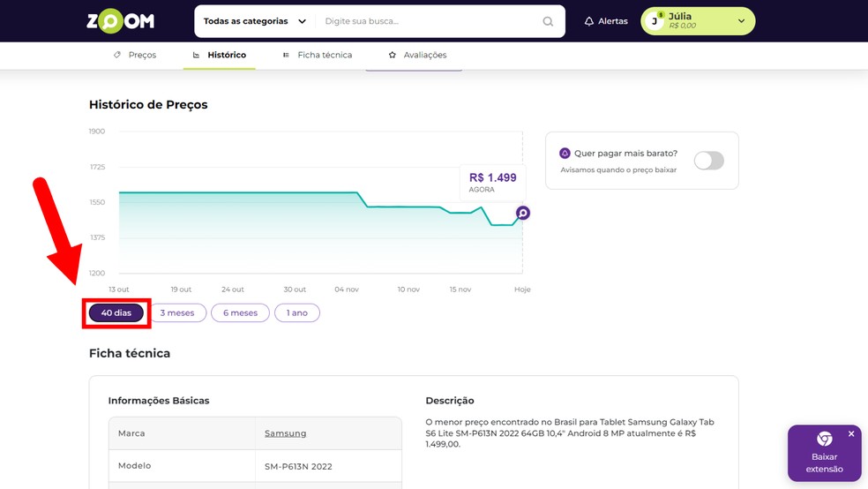Click the Modelo table cell
Viewport: 868px width, 489px height.
coord(182,466)
